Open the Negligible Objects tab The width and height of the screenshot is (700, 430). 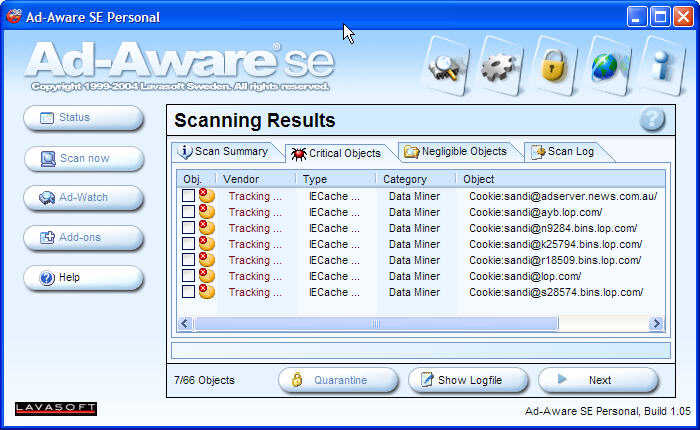click(458, 152)
